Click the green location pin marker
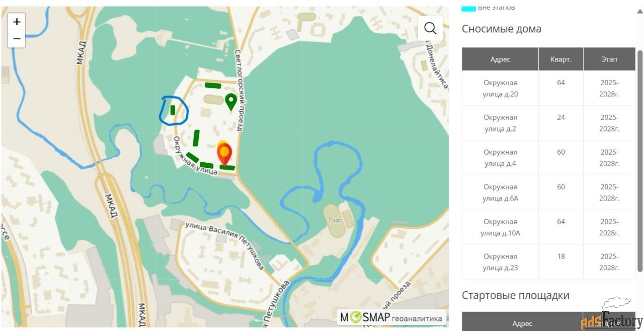The width and height of the screenshot is (644, 331). pyautogui.click(x=230, y=101)
